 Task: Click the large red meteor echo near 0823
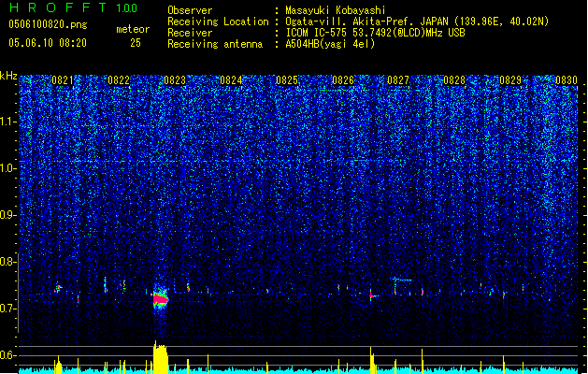161,298
